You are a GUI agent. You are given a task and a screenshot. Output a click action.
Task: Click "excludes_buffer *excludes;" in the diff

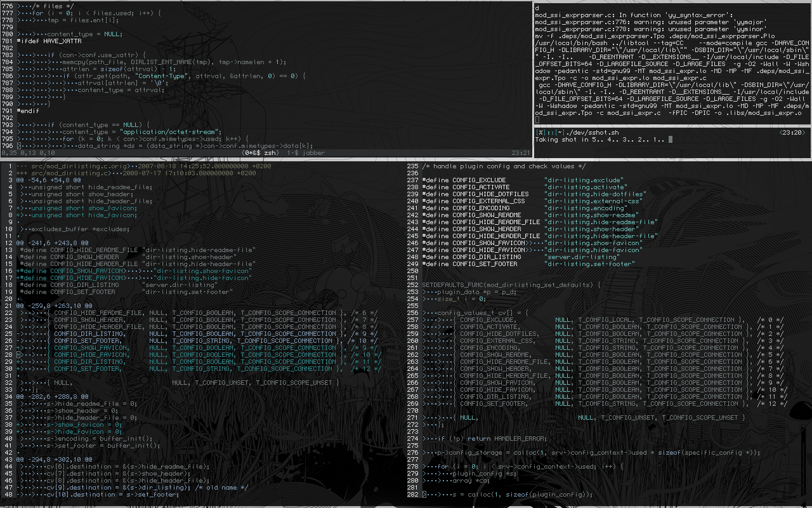(x=81, y=229)
